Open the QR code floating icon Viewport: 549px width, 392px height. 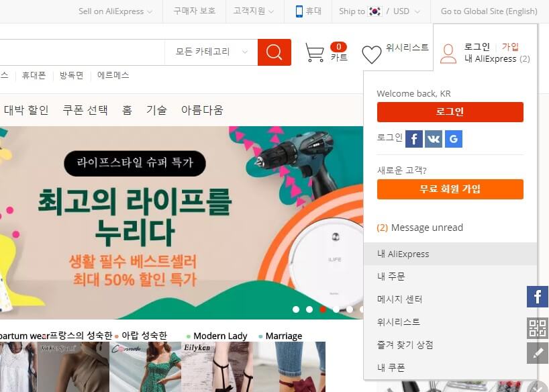tap(538, 328)
